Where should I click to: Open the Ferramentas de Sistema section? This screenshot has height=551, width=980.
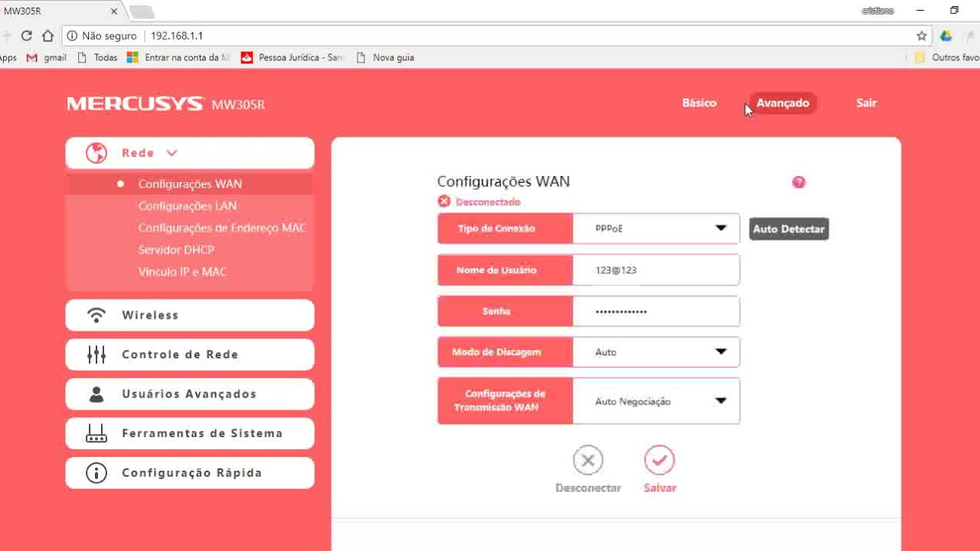click(x=190, y=433)
